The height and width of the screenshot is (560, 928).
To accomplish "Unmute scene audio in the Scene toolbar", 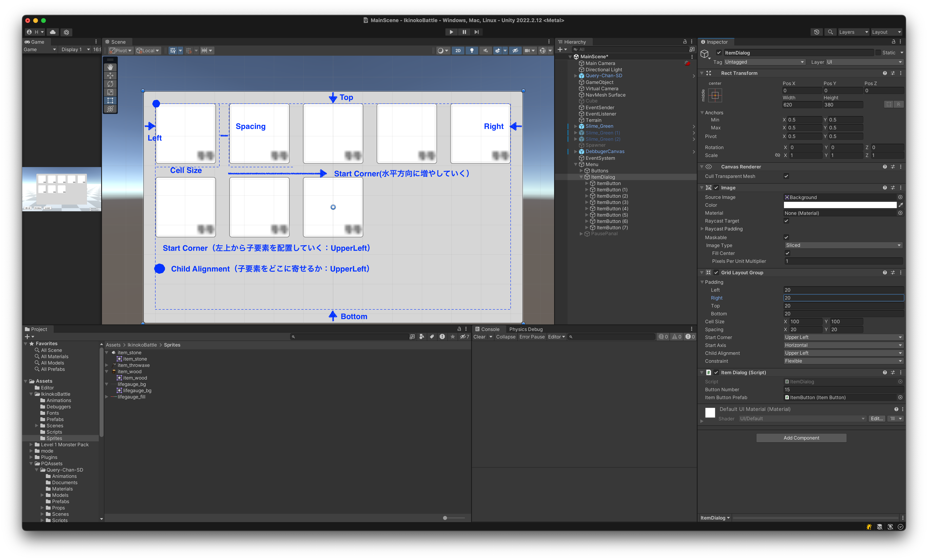I will (x=486, y=50).
